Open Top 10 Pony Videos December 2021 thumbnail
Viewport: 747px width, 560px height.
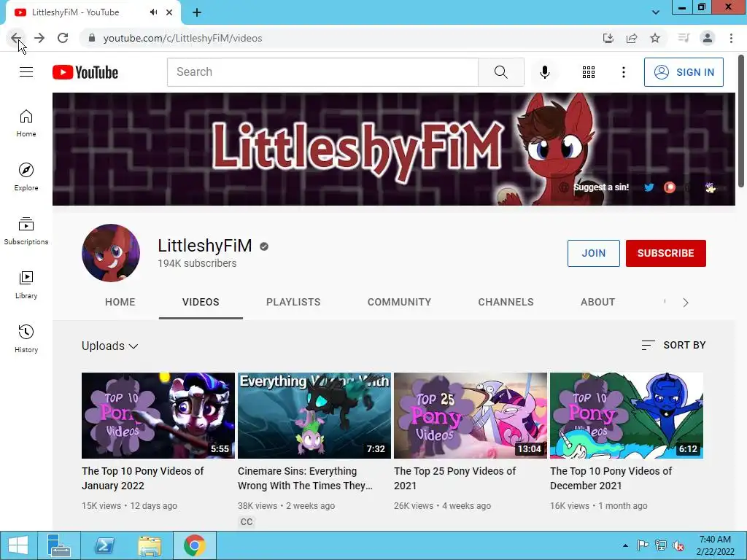pos(627,416)
